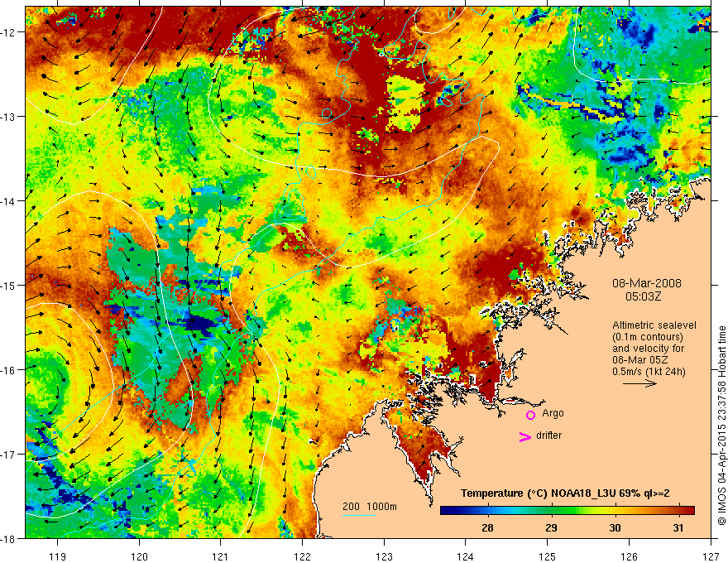The width and height of the screenshot is (728, 563).
Task: Click the latitude axis label '-14'
Action: pyautogui.click(x=7, y=201)
